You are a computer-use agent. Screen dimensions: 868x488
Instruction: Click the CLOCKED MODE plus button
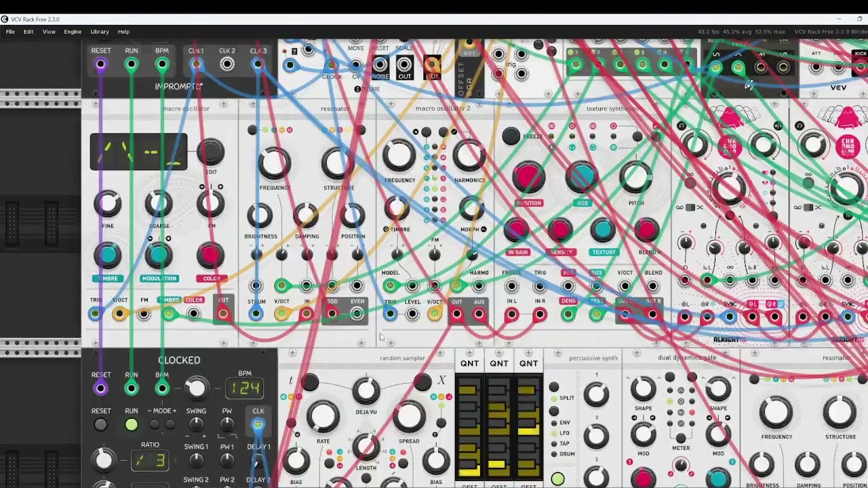point(170,425)
